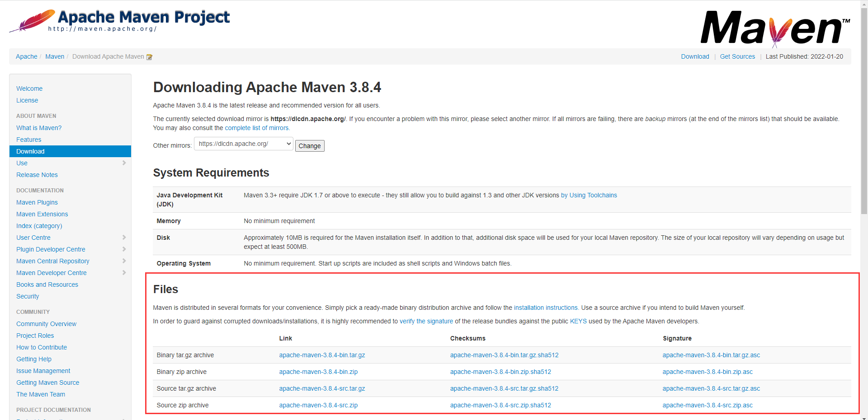Open Maven Central Repository sidebar link
Screen dimensions: 868x420
click(x=53, y=261)
